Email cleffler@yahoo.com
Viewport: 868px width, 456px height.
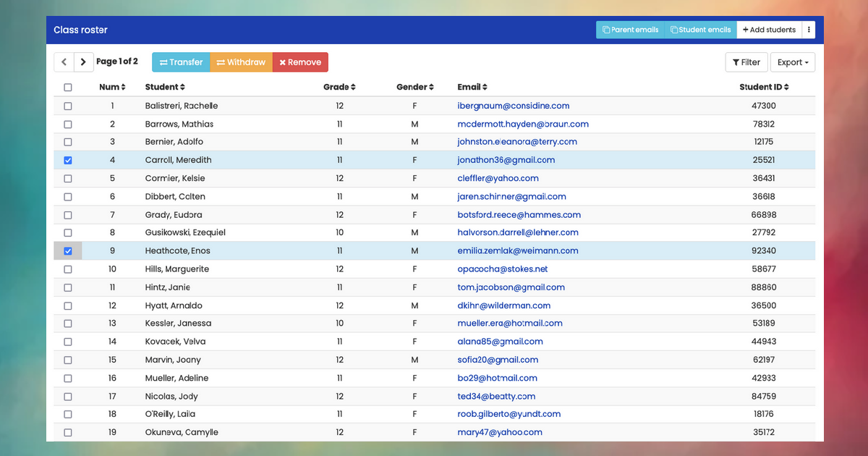498,178
